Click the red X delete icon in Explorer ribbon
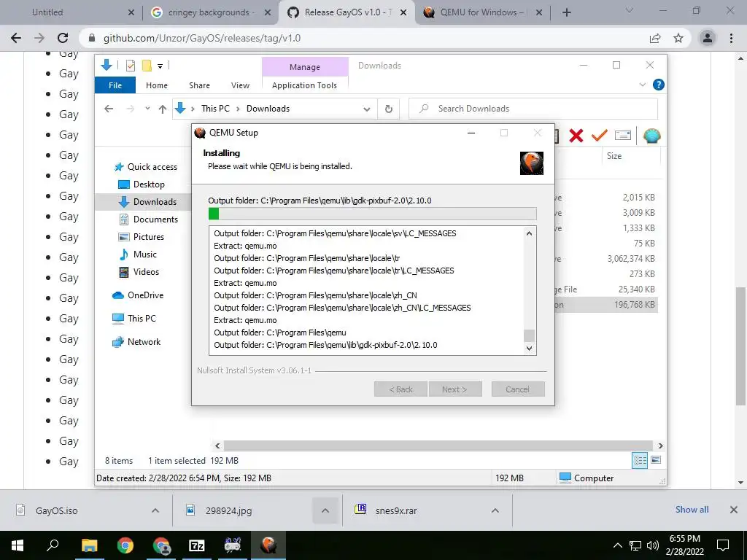 point(576,136)
